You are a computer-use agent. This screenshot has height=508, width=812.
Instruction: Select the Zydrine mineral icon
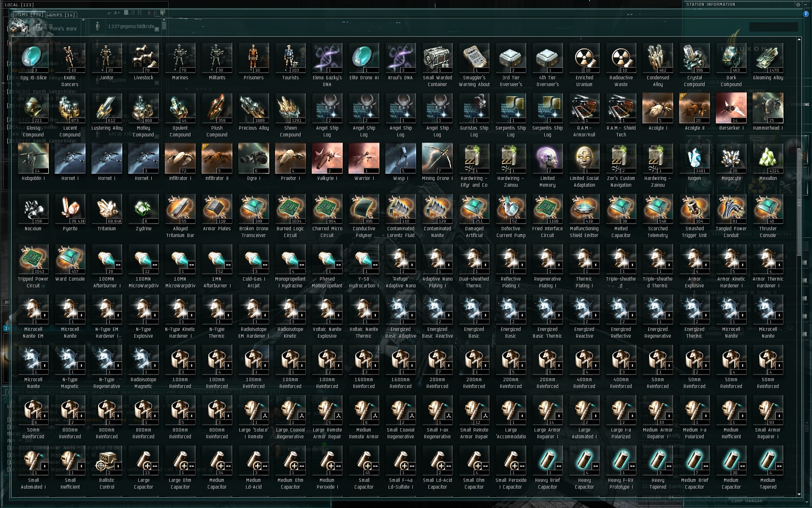point(144,209)
